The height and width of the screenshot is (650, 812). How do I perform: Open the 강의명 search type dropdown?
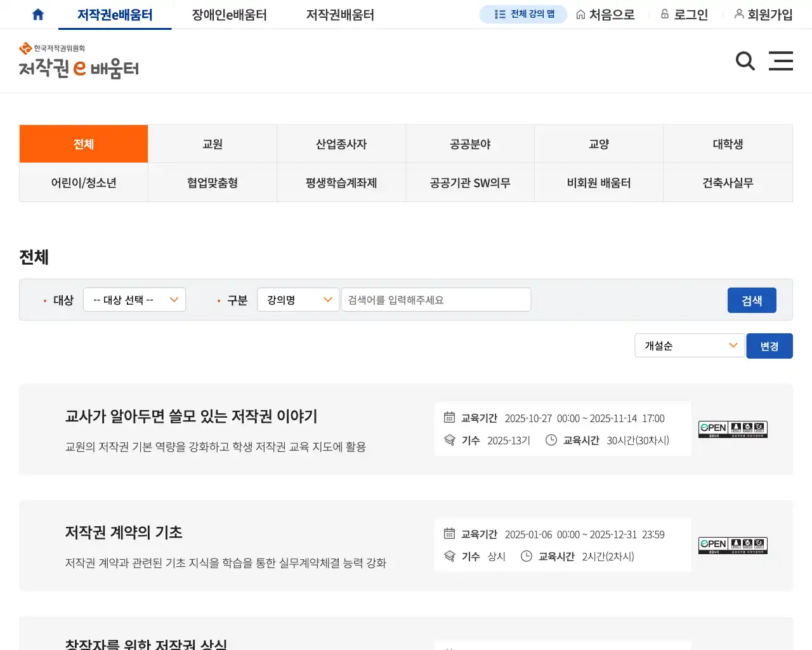(x=298, y=300)
